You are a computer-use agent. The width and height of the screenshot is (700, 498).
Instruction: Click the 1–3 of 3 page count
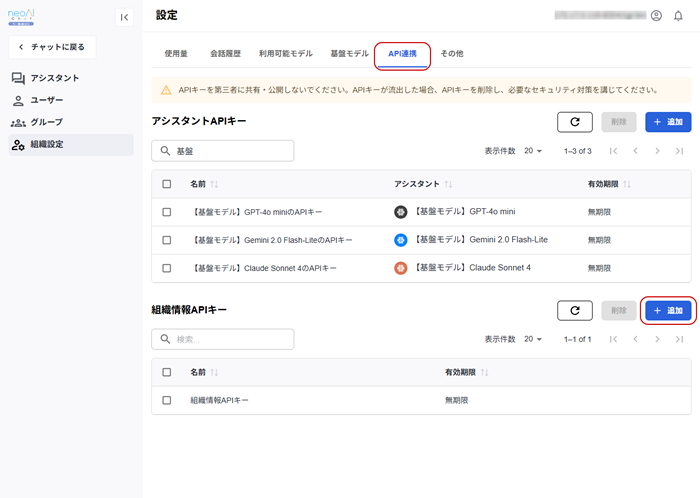tap(578, 151)
